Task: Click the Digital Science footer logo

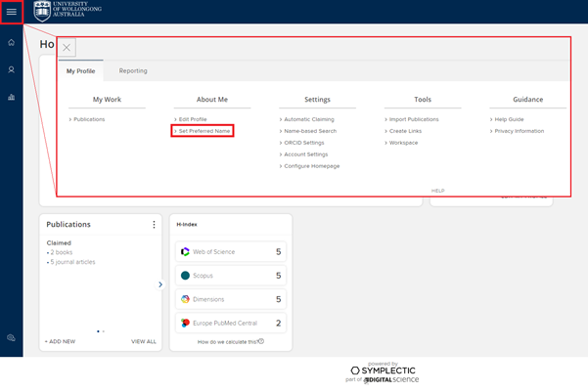Action: 391,379
